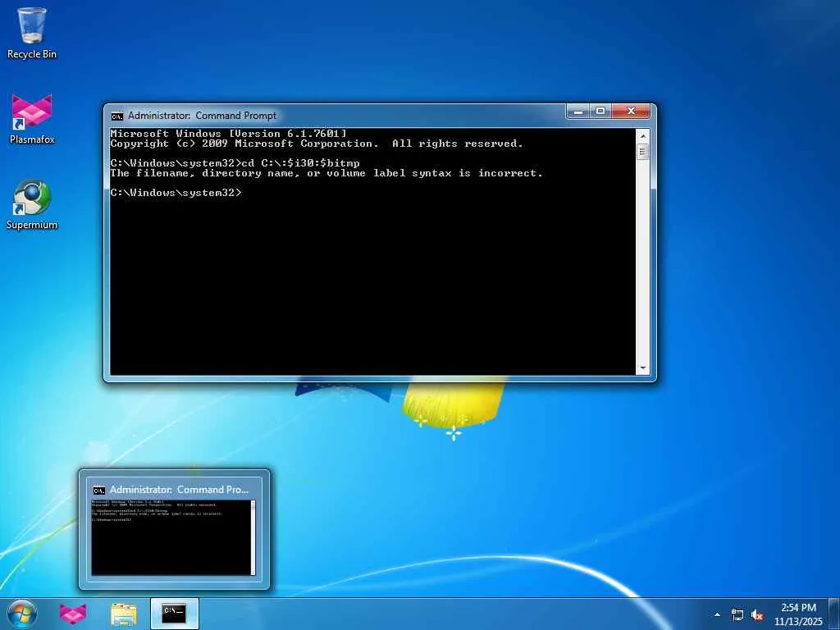Image resolution: width=840 pixels, height=630 pixels.
Task: Click the Copyright 2009 Microsoft Corporation line
Action: [x=317, y=144]
